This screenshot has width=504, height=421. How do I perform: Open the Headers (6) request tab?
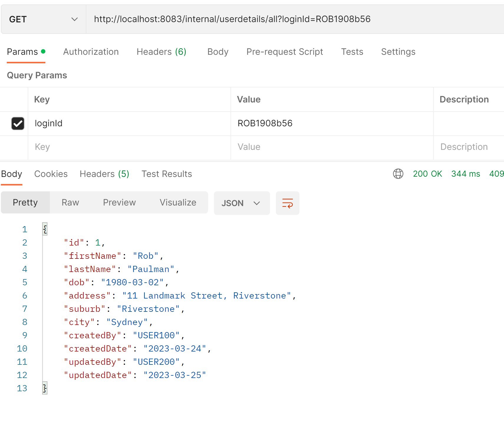(161, 52)
